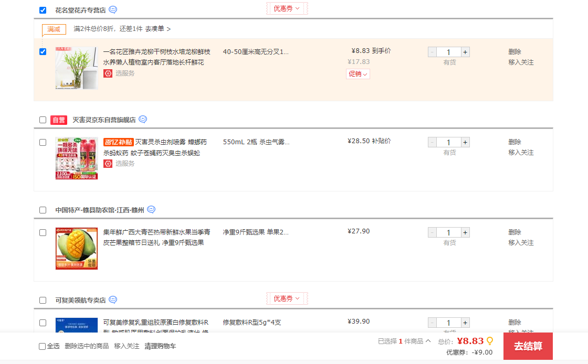Contact 中国特产·赣县助农馆 via chat icon

pyautogui.click(x=151, y=210)
